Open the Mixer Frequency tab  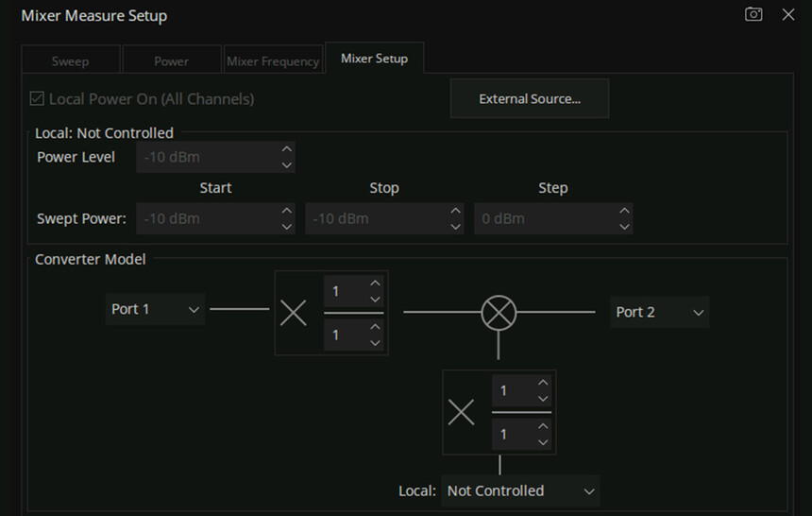[x=272, y=61]
